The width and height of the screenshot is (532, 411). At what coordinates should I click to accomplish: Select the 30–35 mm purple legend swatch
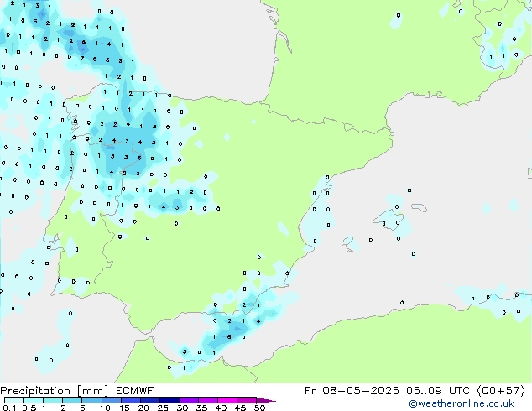(x=189, y=400)
